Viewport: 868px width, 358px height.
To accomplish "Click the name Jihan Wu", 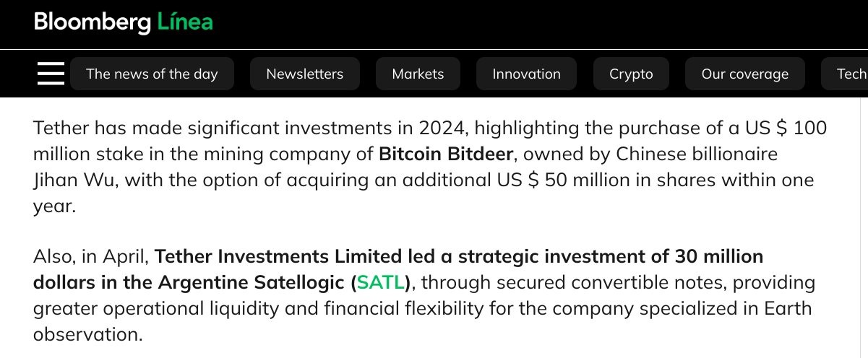I will point(75,180).
